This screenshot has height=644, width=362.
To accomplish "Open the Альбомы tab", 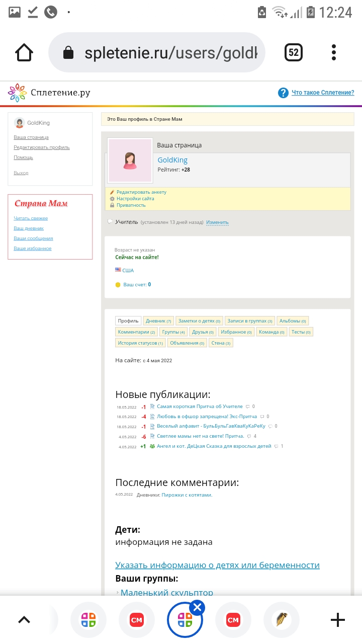I will tap(293, 320).
